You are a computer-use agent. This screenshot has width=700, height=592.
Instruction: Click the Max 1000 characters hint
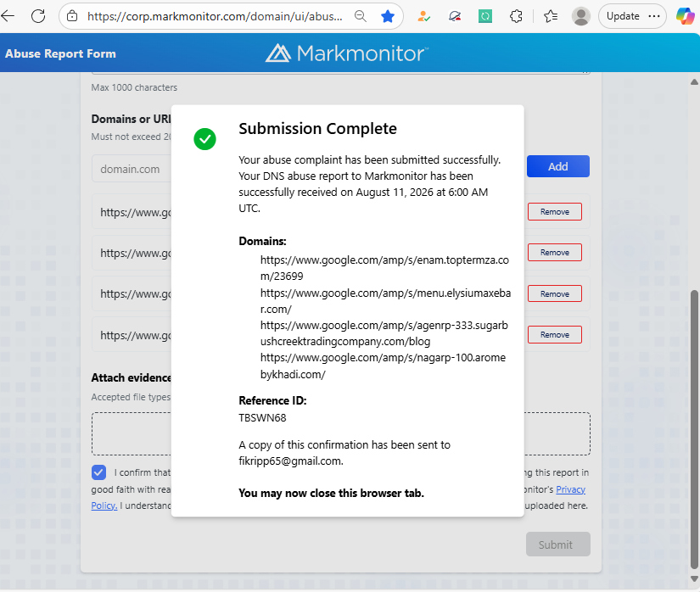pos(134,87)
